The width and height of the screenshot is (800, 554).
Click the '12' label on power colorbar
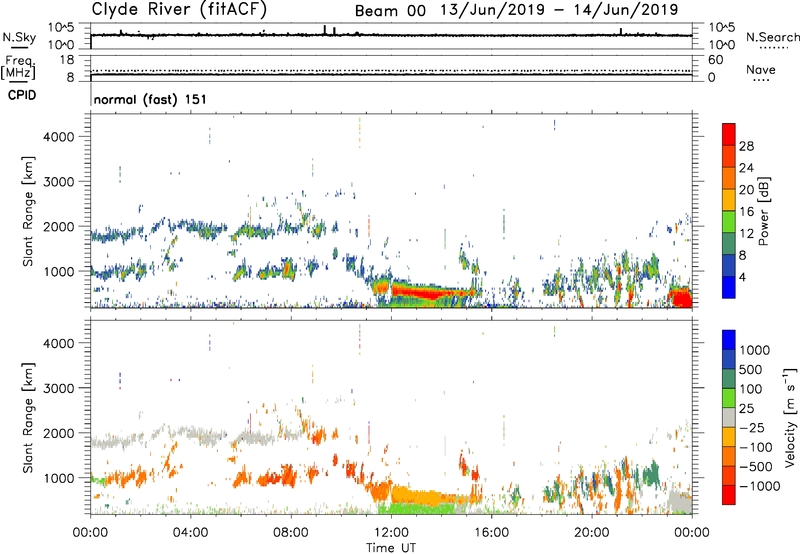coord(746,234)
